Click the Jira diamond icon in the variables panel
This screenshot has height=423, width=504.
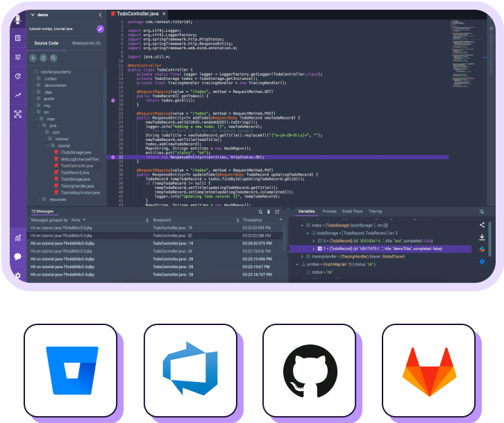482,262
